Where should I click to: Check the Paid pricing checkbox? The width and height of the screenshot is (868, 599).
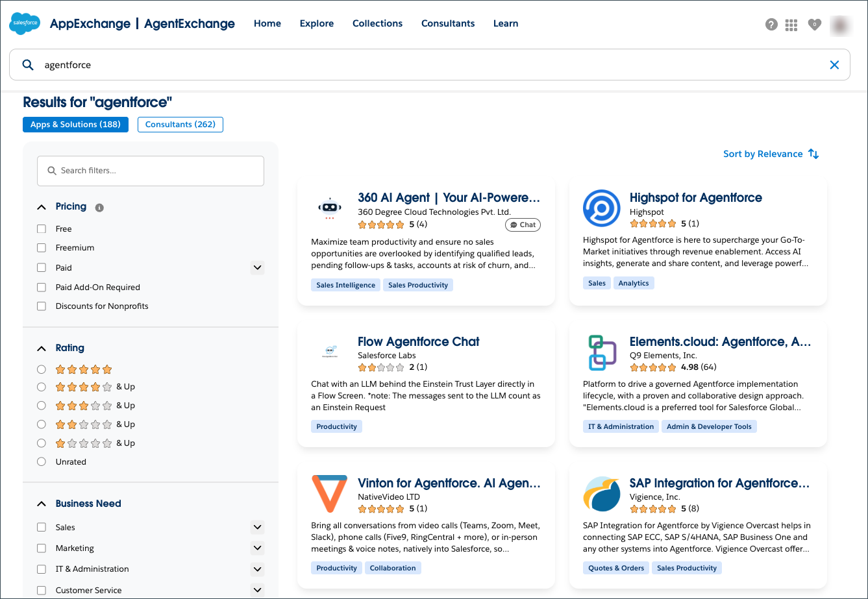point(42,267)
